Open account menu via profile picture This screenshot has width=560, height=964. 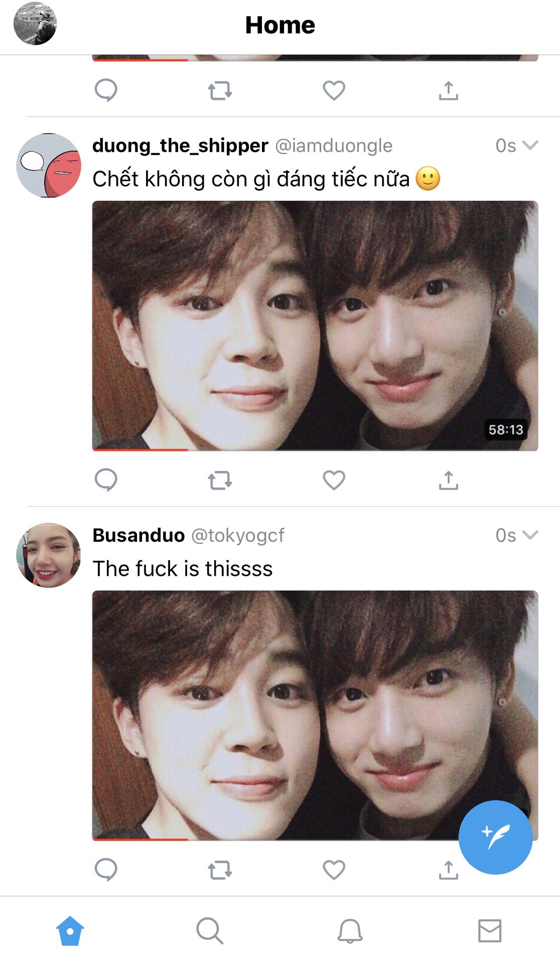[x=35, y=24]
